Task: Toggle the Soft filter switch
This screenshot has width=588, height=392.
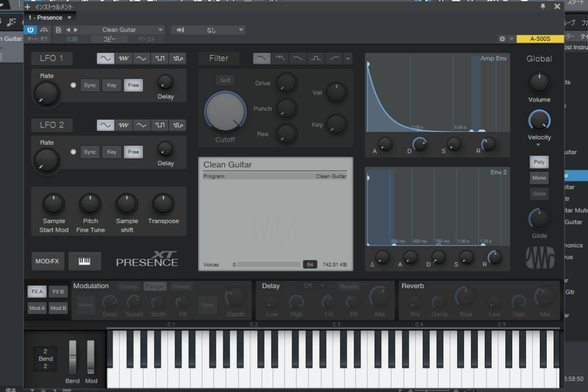Action: (x=225, y=80)
